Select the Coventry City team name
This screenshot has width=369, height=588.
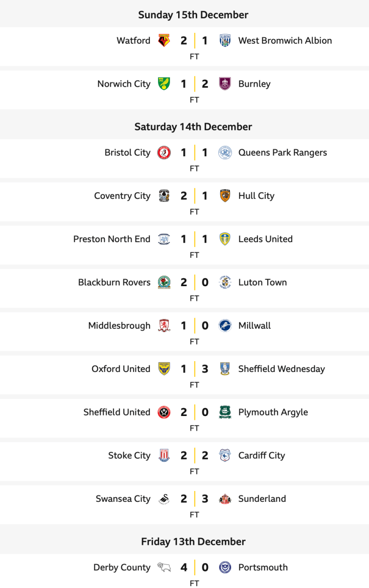point(122,196)
